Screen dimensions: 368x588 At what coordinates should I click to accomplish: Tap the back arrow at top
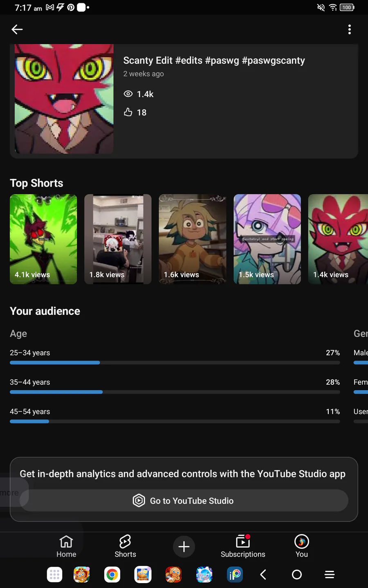[17, 29]
